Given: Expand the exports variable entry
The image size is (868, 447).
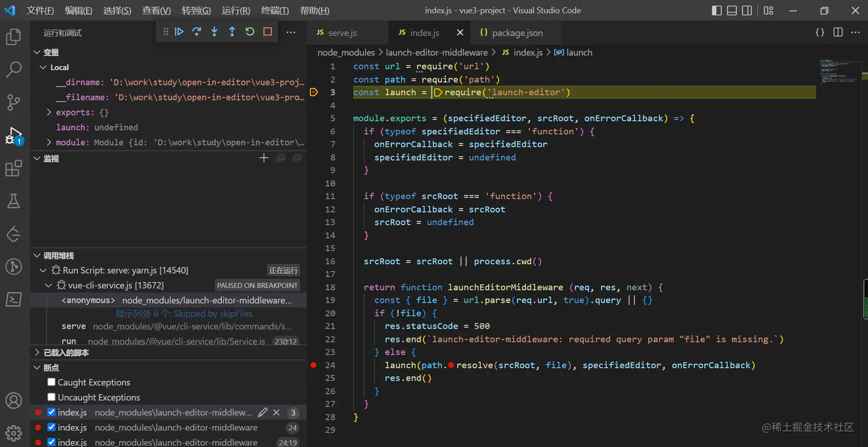Looking at the screenshot, I should click(x=49, y=113).
